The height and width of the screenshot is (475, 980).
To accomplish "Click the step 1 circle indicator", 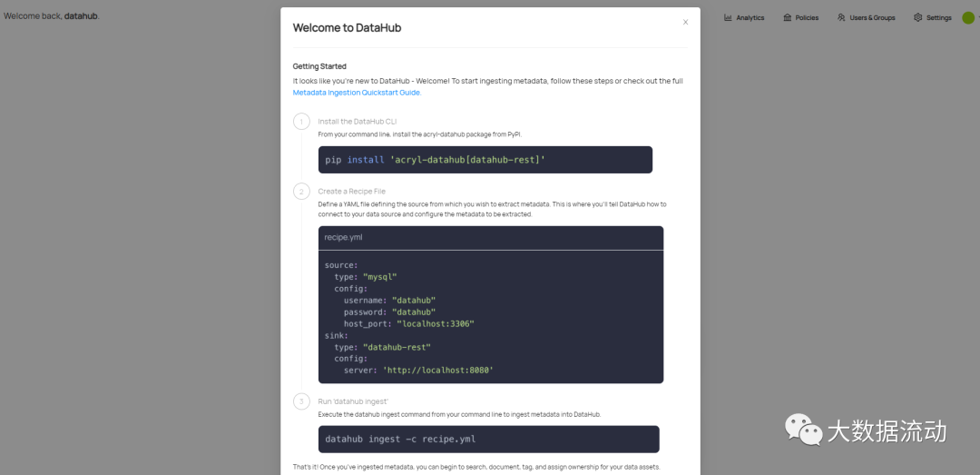I will (301, 122).
